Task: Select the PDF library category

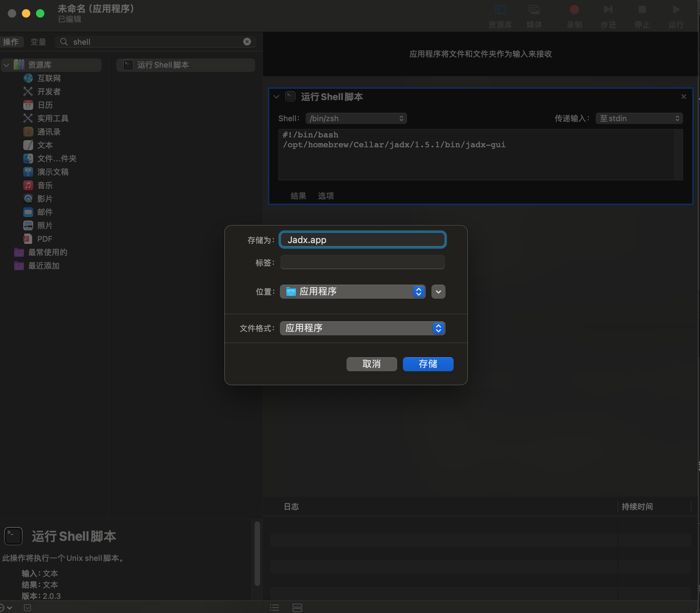Action: (44, 239)
